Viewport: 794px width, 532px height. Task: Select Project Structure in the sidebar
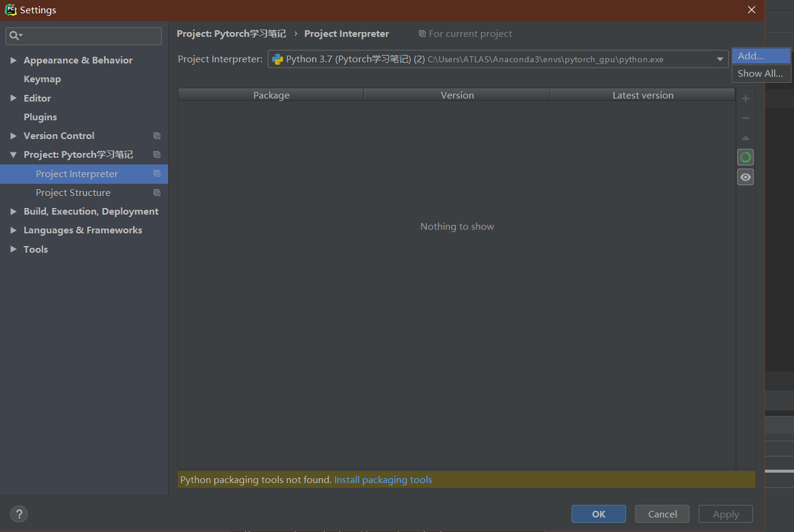tap(84, 193)
